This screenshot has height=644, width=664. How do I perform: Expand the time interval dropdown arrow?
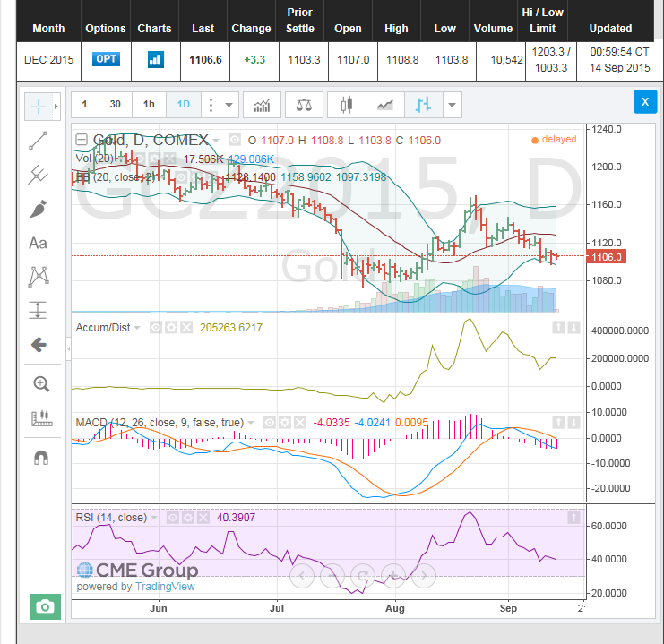230,105
